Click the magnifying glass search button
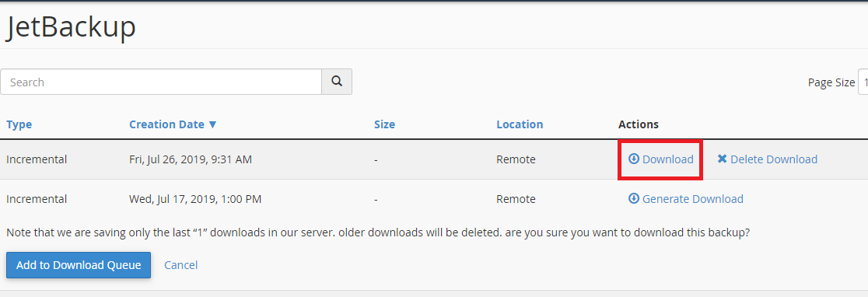 (337, 82)
